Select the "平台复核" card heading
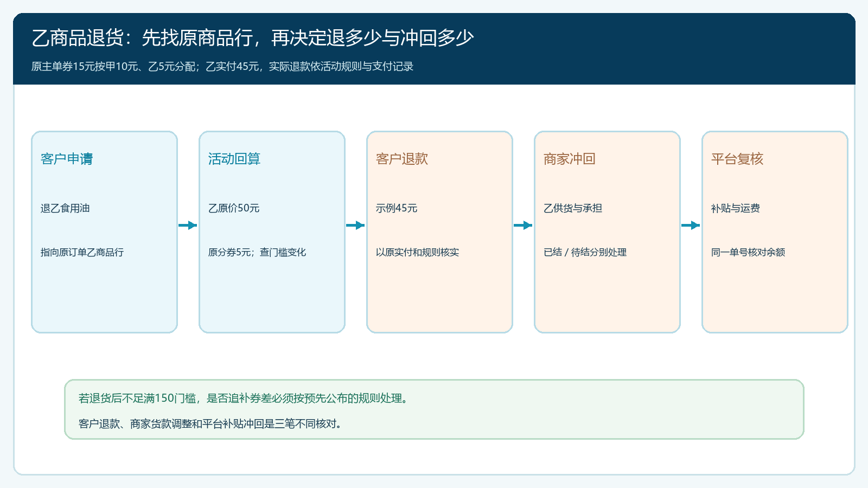The width and height of the screenshot is (868, 488). [x=737, y=159]
